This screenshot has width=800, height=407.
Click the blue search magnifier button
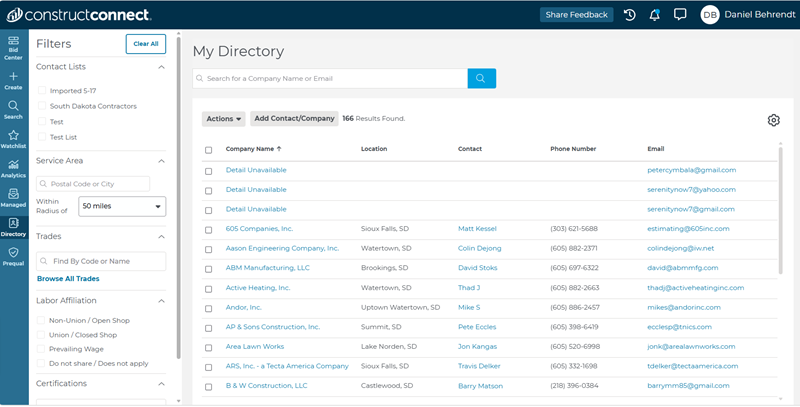tap(481, 79)
